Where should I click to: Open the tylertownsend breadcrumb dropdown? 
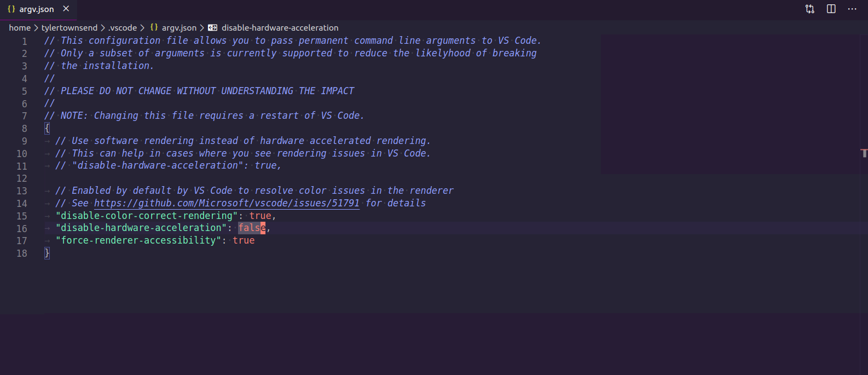(x=70, y=27)
